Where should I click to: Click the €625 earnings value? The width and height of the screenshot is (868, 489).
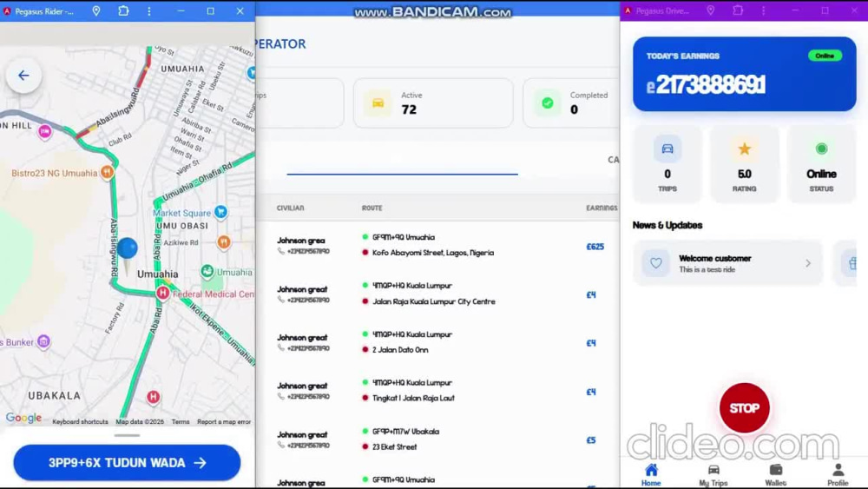coord(595,247)
